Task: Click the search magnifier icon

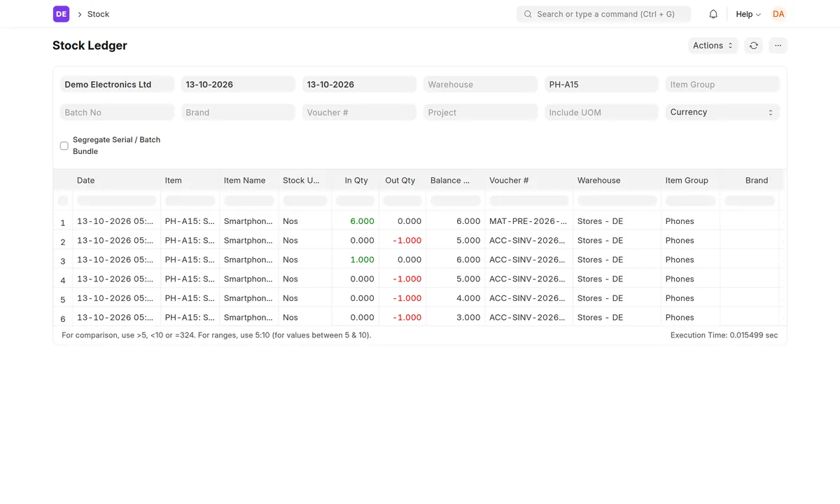Action: tap(528, 14)
